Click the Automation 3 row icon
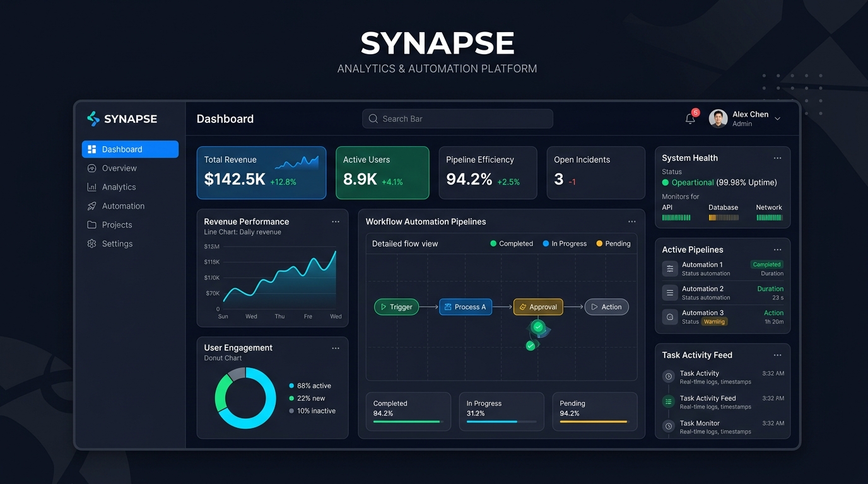The width and height of the screenshot is (868, 484). pos(670,316)
